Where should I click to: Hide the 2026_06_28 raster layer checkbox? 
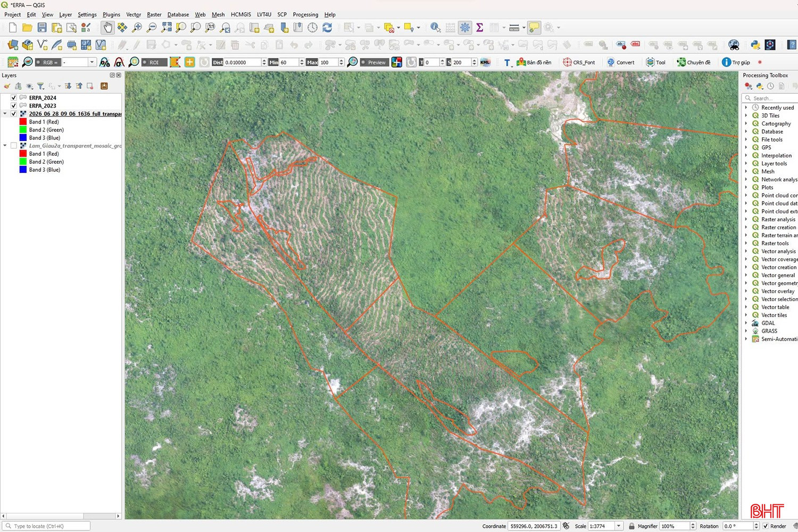point(14,114)
